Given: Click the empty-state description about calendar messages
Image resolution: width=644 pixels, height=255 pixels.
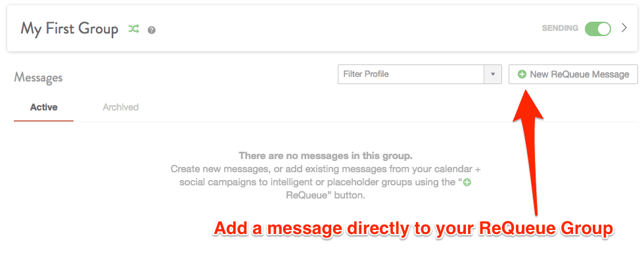Looking at the screenshot, I should tap(325, 175).
